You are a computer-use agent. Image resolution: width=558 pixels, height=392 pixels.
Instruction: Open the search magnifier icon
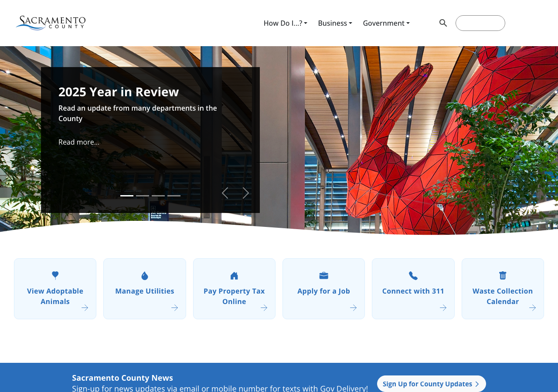pos(443,23)
